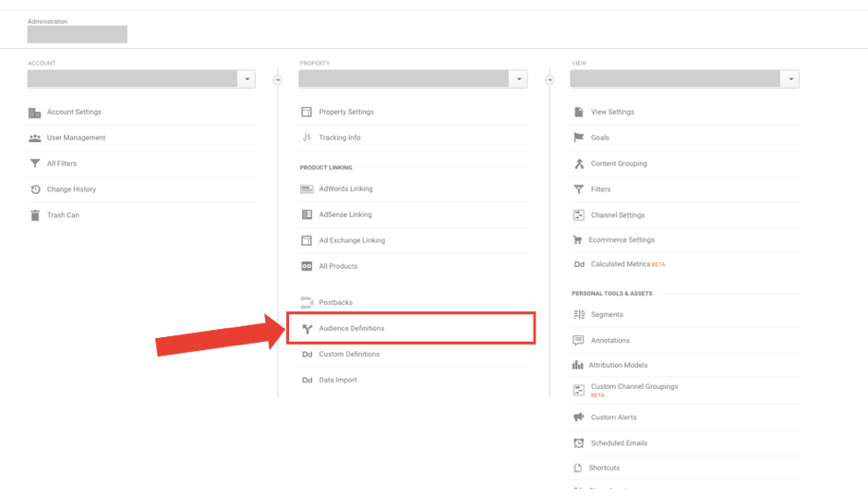This screenshot has height=497, width=868.
Task: Click the arrow circle between Account and Property
Action: 278,79
